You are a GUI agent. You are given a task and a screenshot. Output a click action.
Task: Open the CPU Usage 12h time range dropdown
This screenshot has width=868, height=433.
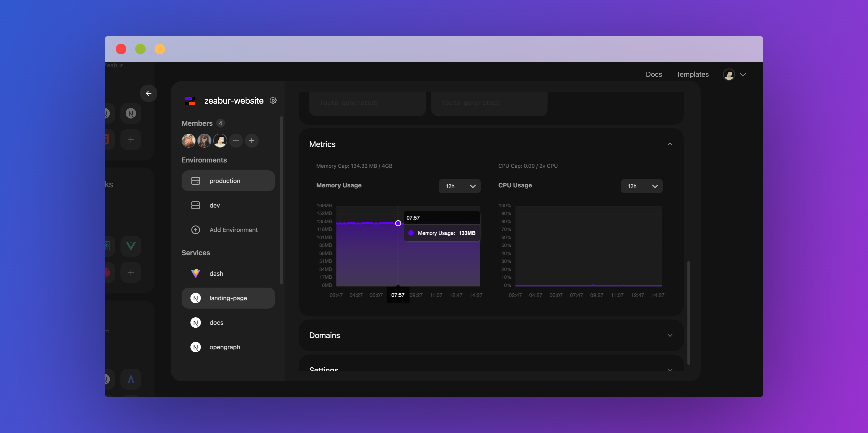tap(641, 186)
